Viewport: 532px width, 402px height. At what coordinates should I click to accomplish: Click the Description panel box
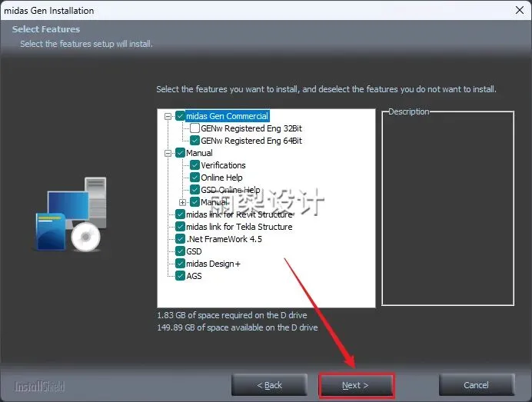coord(448,208)
